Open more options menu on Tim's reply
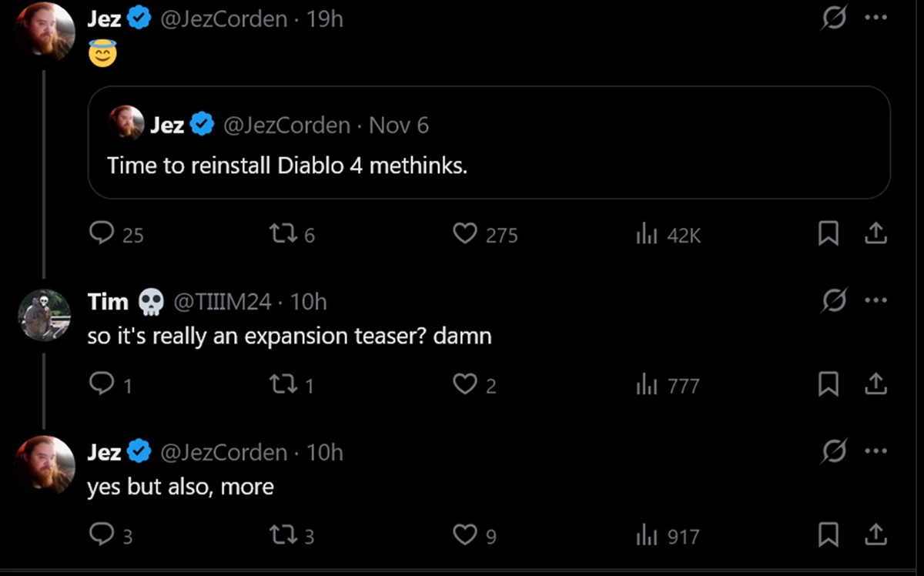 (875, 301)
